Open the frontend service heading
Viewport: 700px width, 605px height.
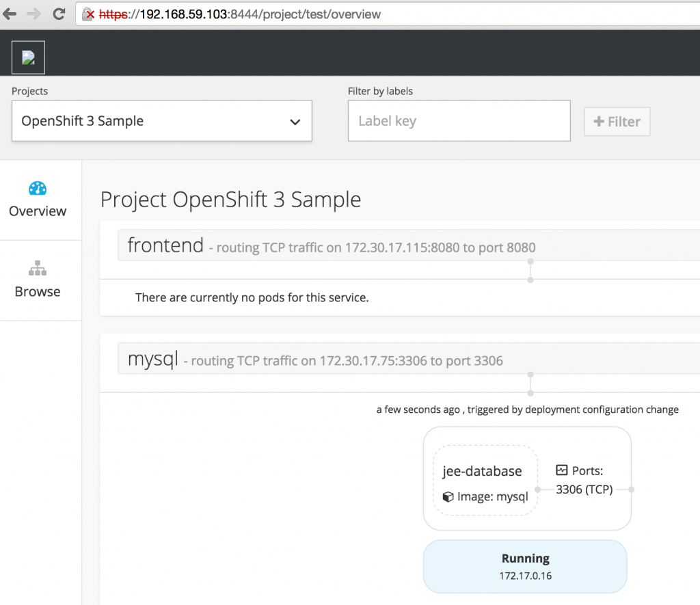[165, 245]
